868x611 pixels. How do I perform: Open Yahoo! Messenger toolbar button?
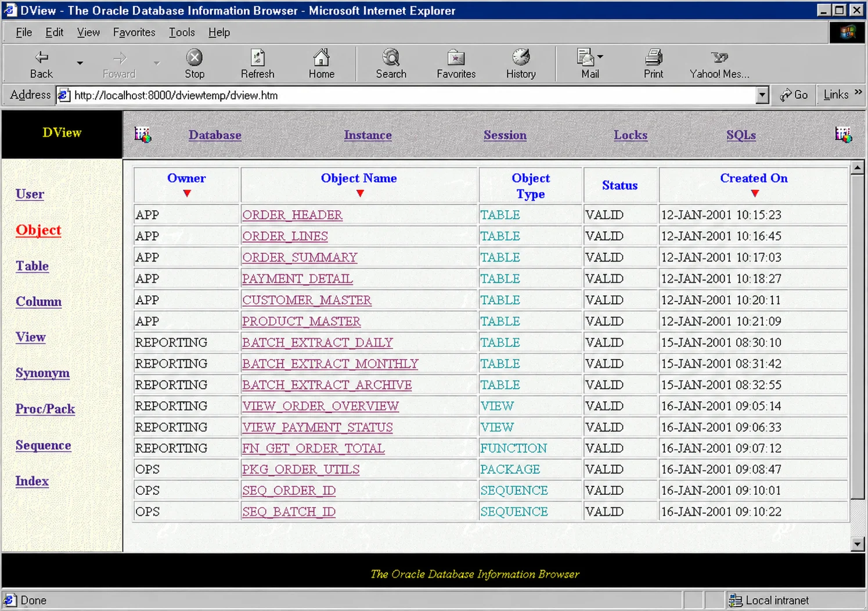pos(719,64)
